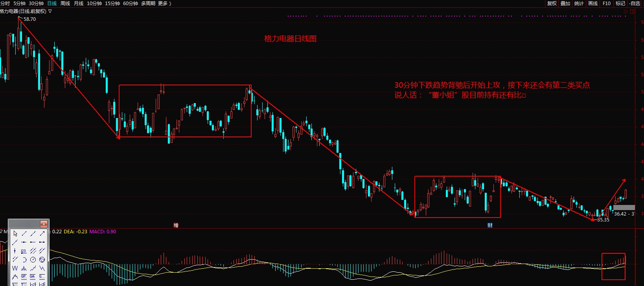644x286 pixels.
Task: Select the W-shaped wave drawing tool
Action: click(x=15, y=268)
